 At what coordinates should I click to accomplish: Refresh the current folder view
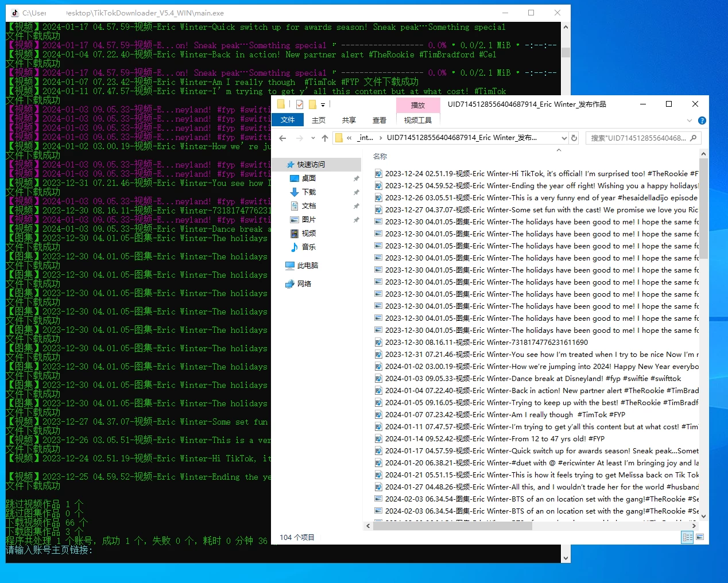(x=574, y=138)
